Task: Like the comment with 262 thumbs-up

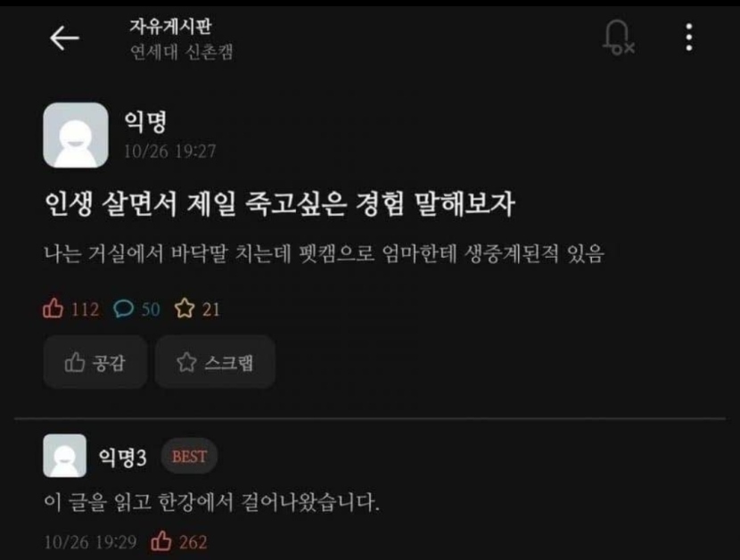Action: coord(161,541)
